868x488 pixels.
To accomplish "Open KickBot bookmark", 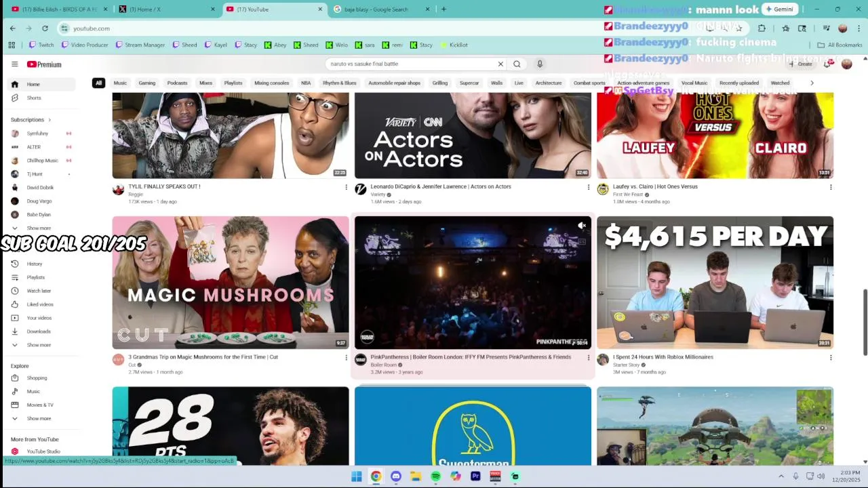I will (x=454, y=45).
